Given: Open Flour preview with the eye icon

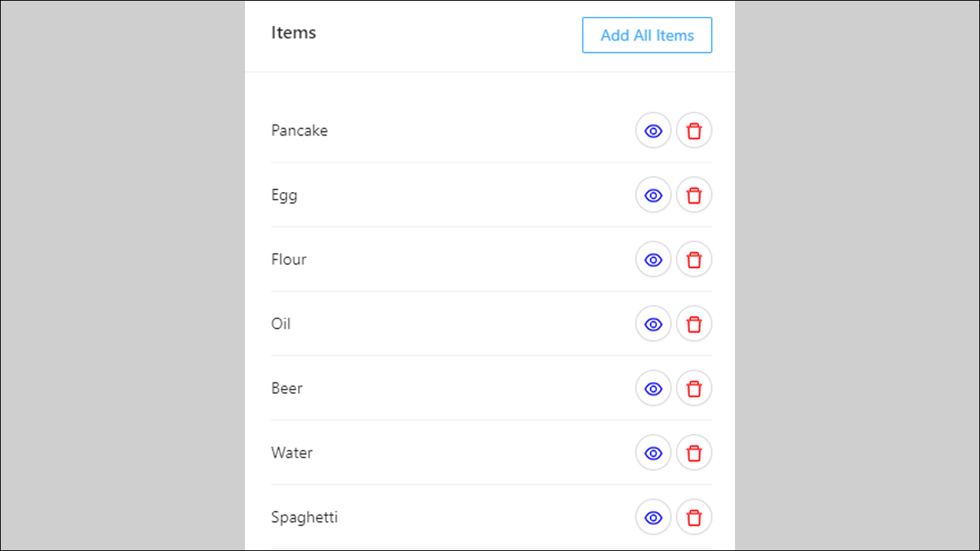Looking at the screenshot, I should [653, 259].
